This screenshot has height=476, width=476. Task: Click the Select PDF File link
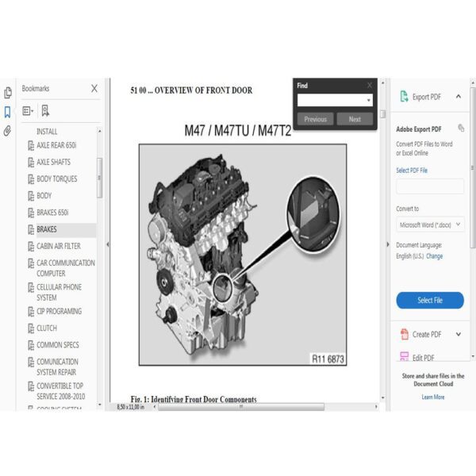point(412,171)
